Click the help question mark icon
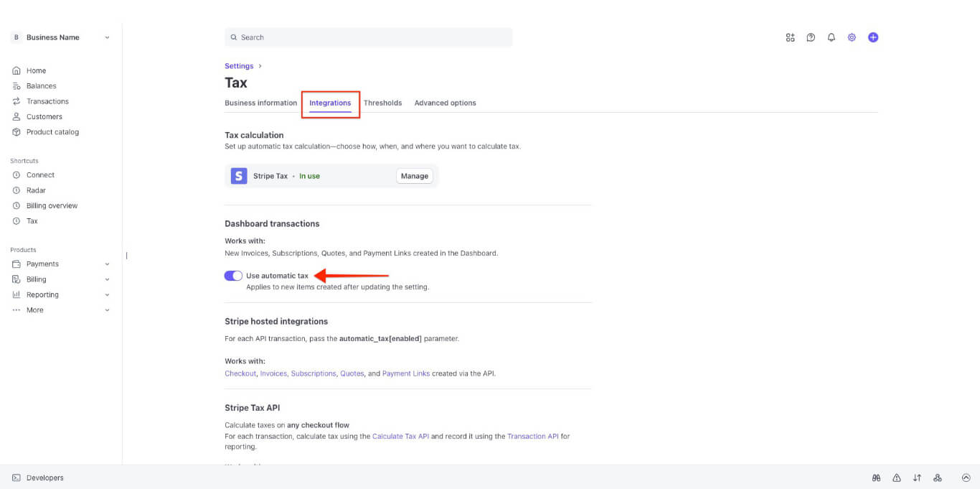Viewport: 980px width, 489px height. (x=811, y=37)
